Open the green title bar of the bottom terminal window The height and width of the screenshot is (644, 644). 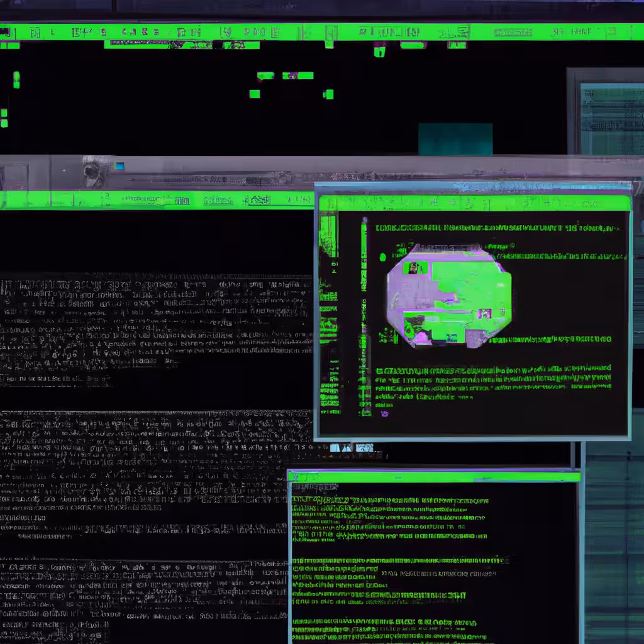(x=434, y=477)
